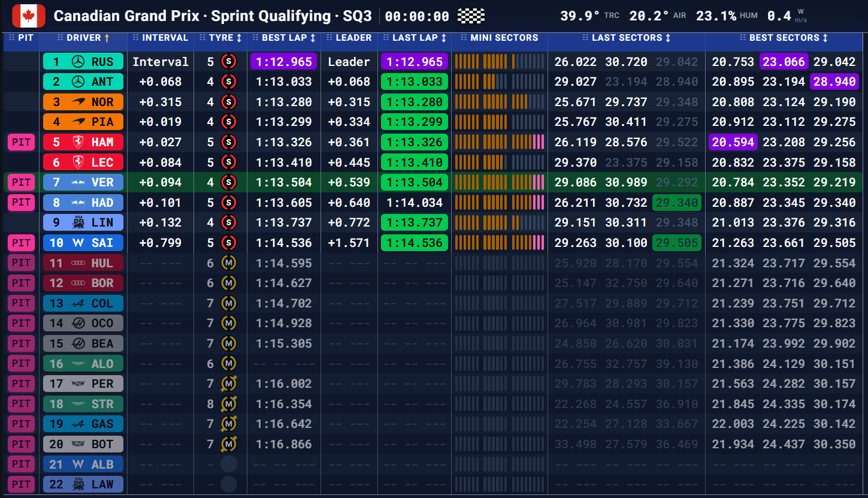Select the COL driver badge
Image resolution: width=868 pixels, height=498 pixels.
tap(83, 303)
